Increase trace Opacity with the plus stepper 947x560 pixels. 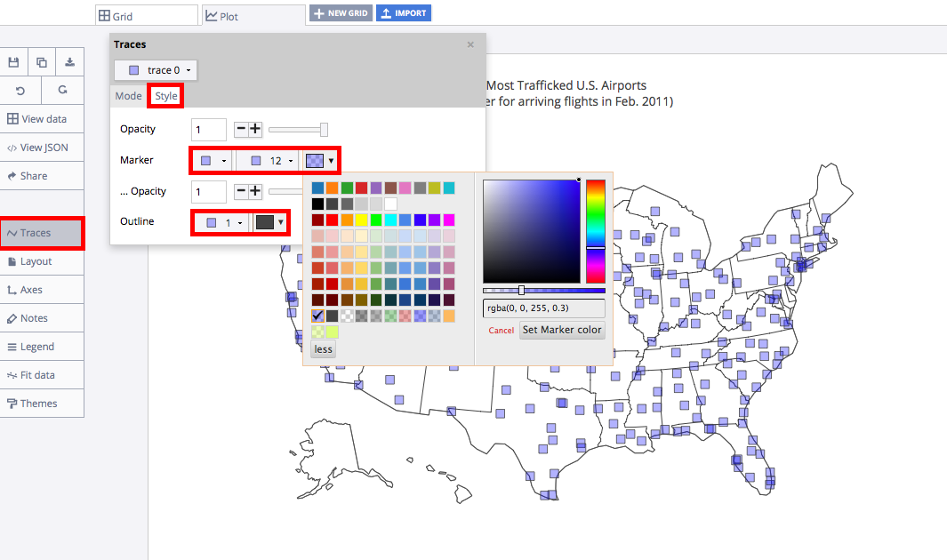tap(255, 129)
